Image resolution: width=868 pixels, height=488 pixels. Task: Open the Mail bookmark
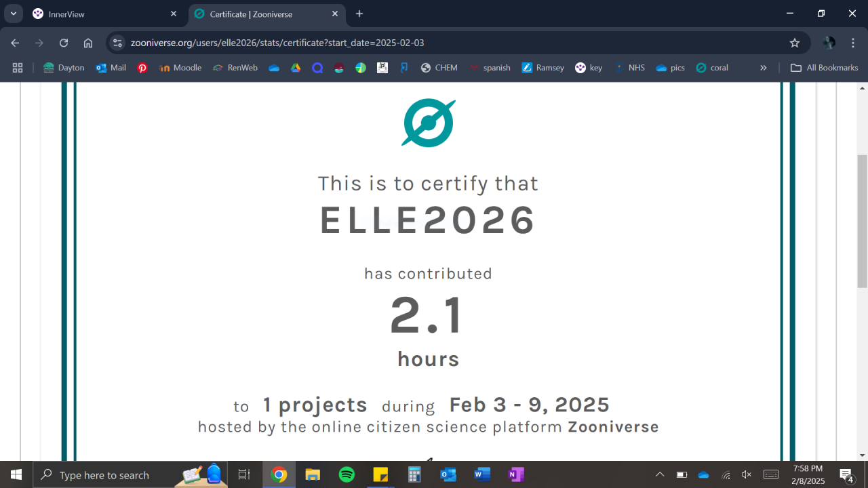(111, 68)
